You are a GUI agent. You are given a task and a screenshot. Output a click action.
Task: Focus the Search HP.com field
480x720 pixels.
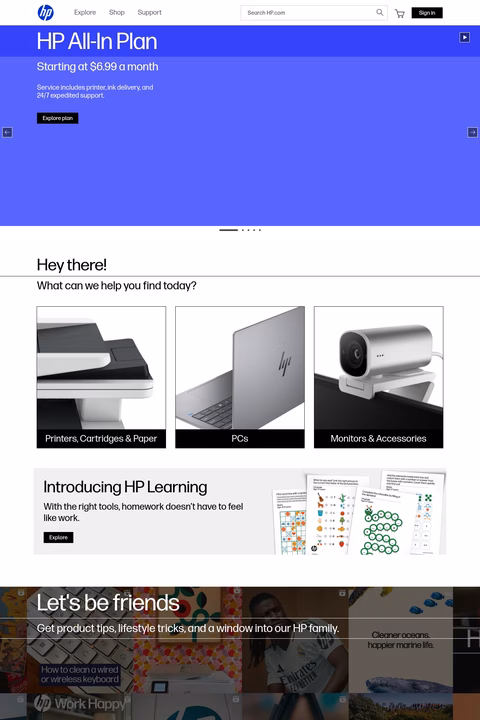tap(314, 13)
